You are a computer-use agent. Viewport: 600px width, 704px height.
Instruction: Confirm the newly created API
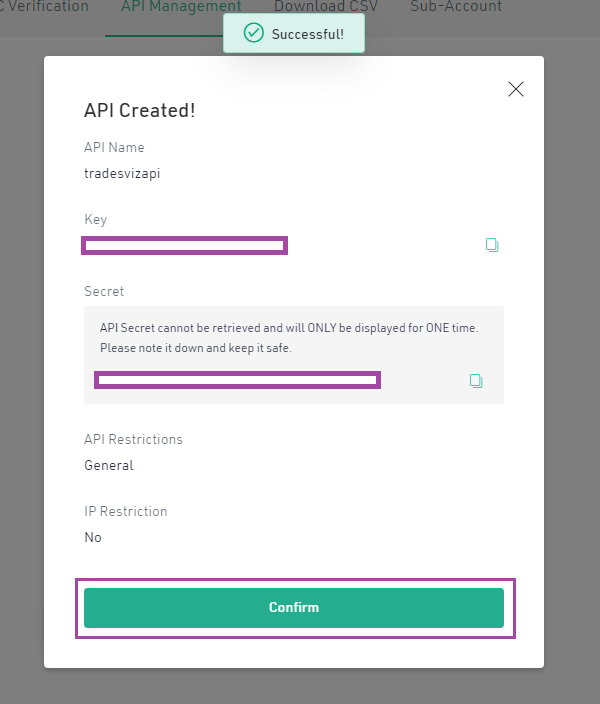click(x=294, y=607)
